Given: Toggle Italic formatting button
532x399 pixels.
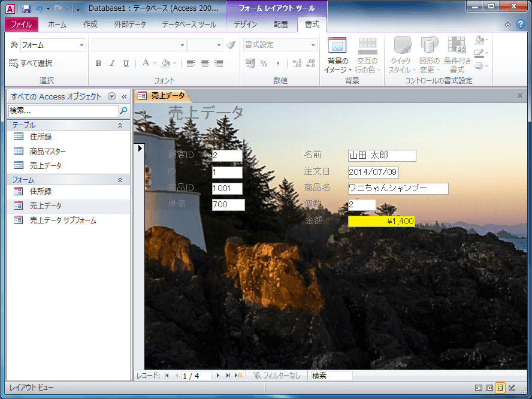Looking at the screenshot, I should [x=112, y=63].
